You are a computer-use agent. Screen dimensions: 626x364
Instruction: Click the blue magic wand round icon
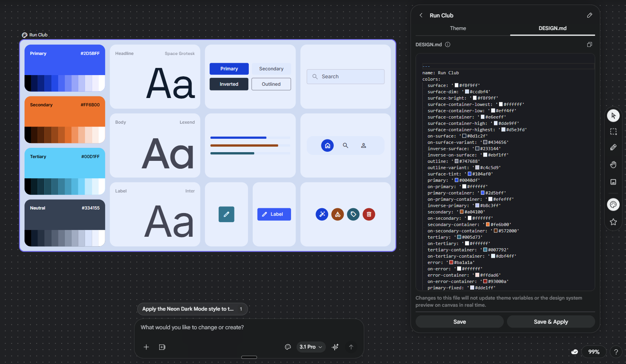pos(322,214)
